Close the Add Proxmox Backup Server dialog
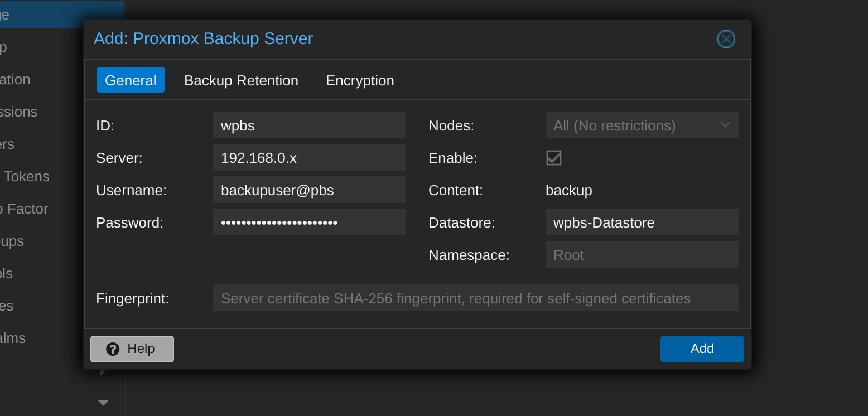 (x=726, y=39)
